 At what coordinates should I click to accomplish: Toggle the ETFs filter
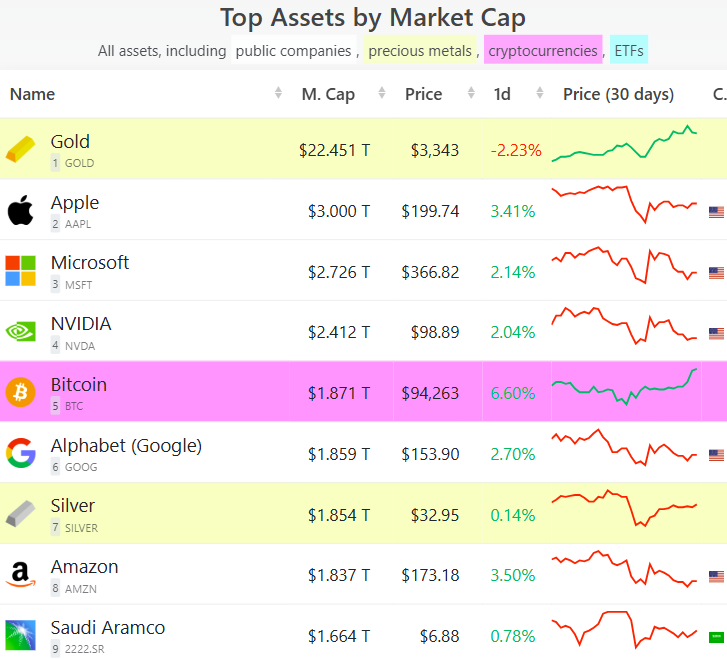pos(629,50)
